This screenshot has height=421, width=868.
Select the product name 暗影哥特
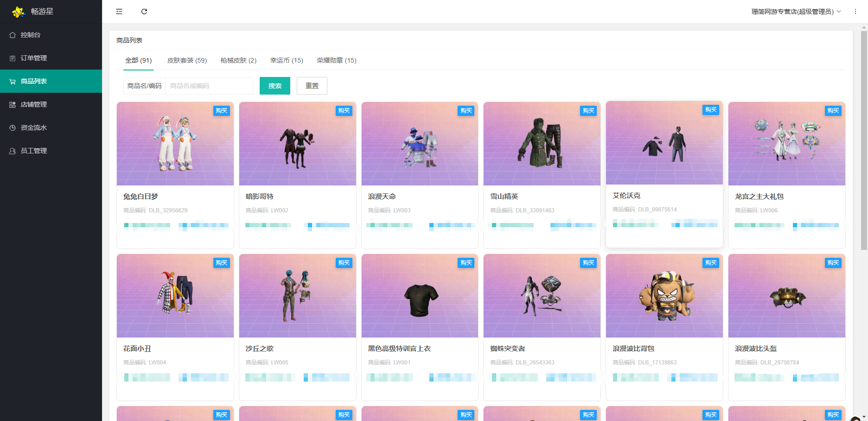(x=260, y=197)
